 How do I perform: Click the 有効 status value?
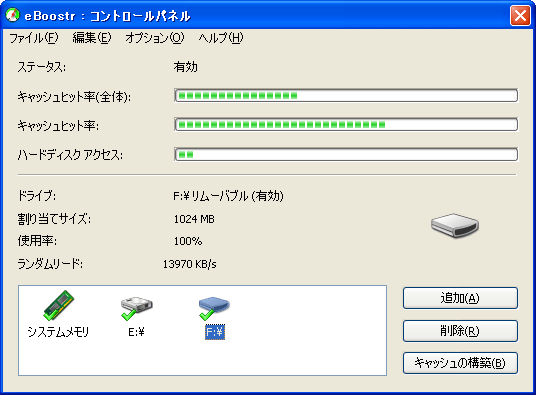[x=185, y=67]
